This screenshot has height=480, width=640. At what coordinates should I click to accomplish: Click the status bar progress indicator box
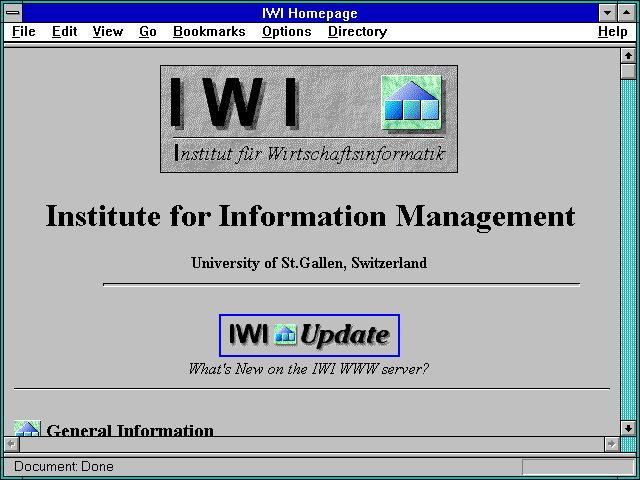point(578,467)
